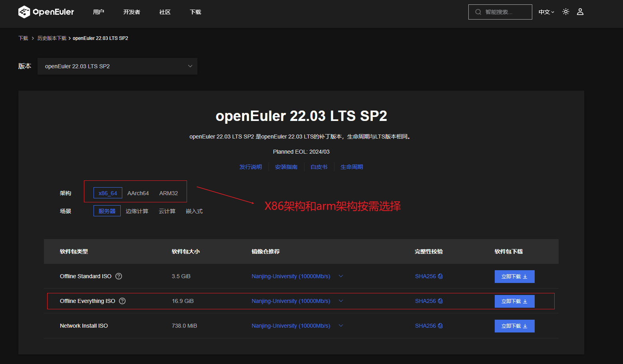Open the user account icon
This screenshot has height=364, width=623.
pos(580,12)
